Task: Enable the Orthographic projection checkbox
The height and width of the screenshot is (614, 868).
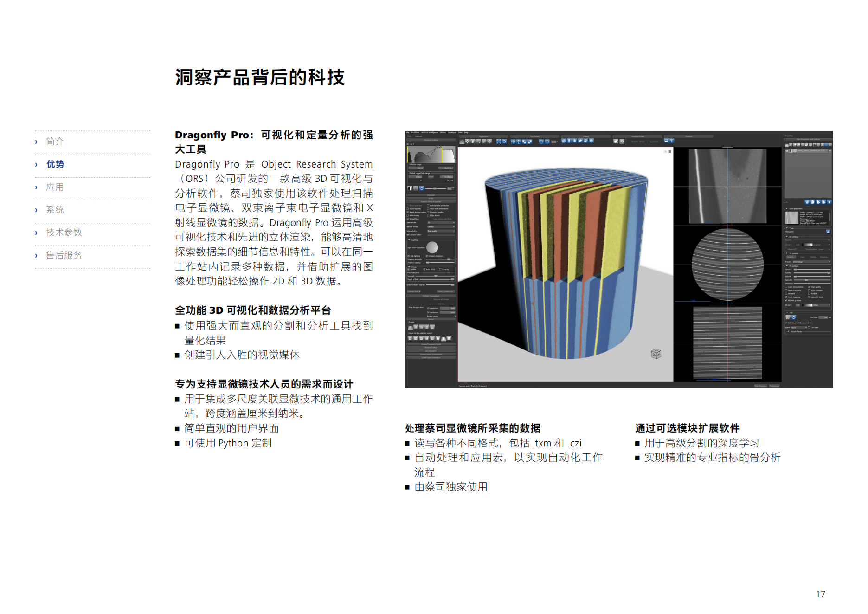Action: tap(428, 206)
